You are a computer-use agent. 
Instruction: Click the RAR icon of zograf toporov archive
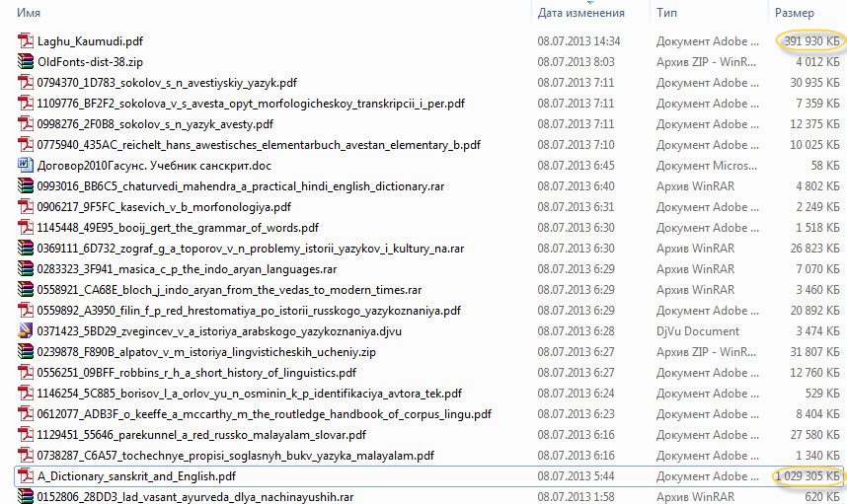point(26,249)
